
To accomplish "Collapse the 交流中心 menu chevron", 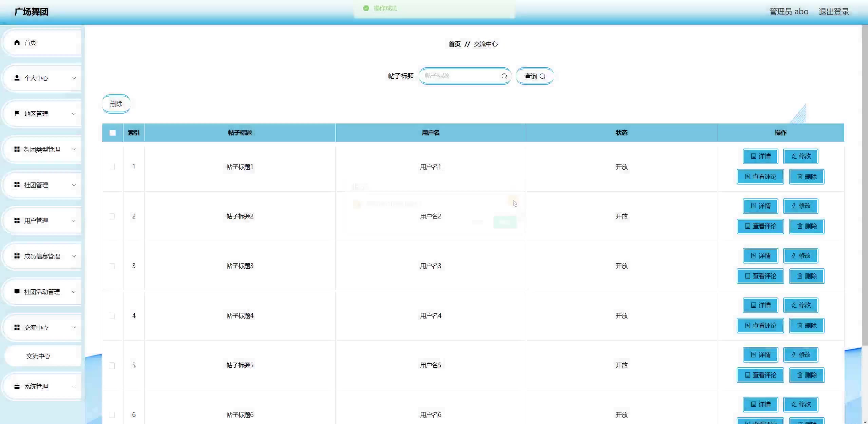I will pos(74,327).
